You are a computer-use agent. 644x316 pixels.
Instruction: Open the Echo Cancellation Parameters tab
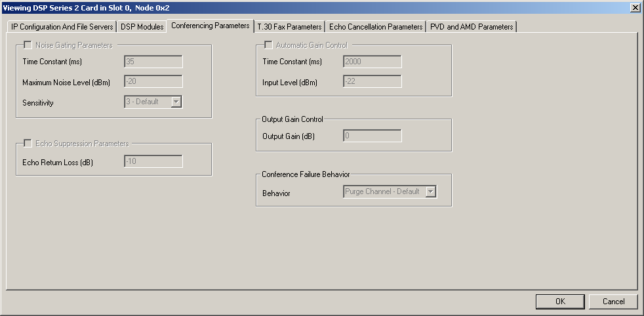coord(376,27)
